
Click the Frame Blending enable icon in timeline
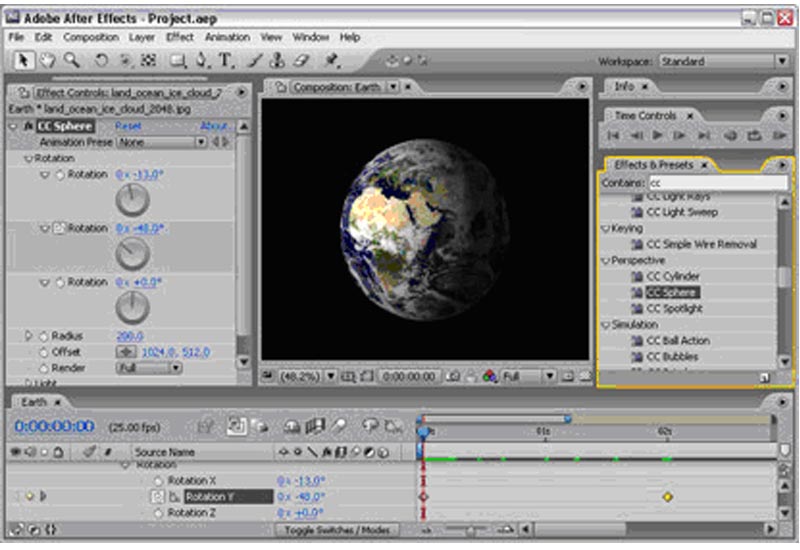pos(315,426)
